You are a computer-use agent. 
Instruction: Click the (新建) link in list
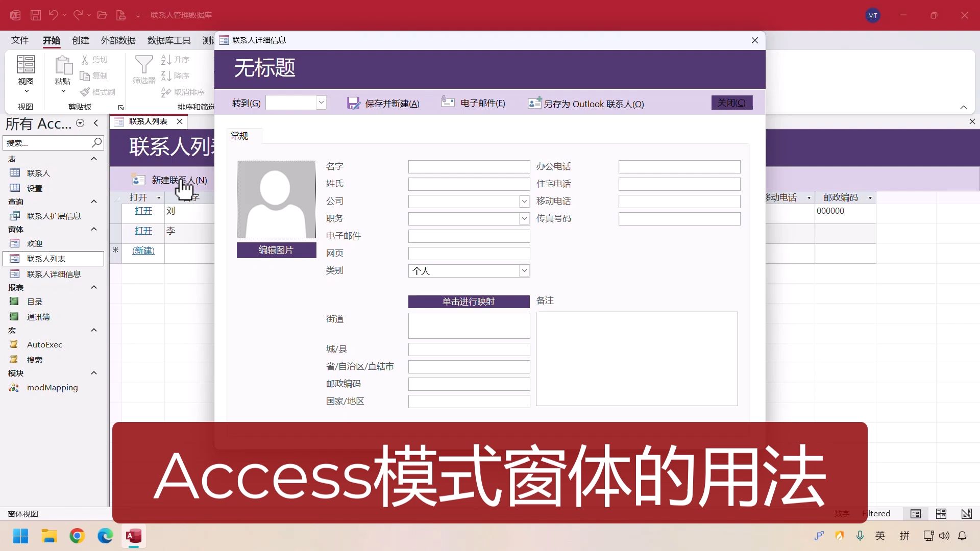coord(143,251)
